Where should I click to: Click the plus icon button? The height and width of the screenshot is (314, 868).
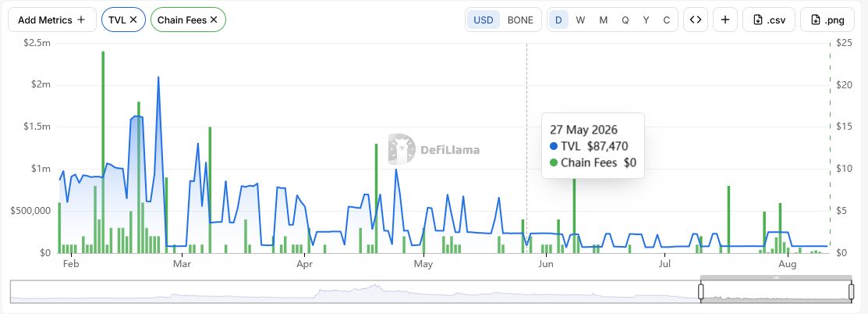tap(725, 20)
